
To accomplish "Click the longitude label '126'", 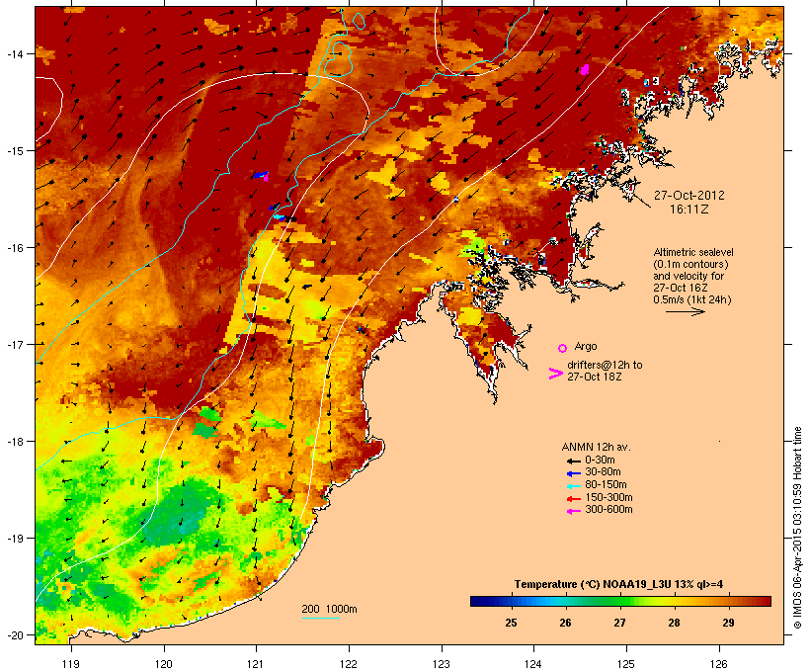I will tap(718, 664).
